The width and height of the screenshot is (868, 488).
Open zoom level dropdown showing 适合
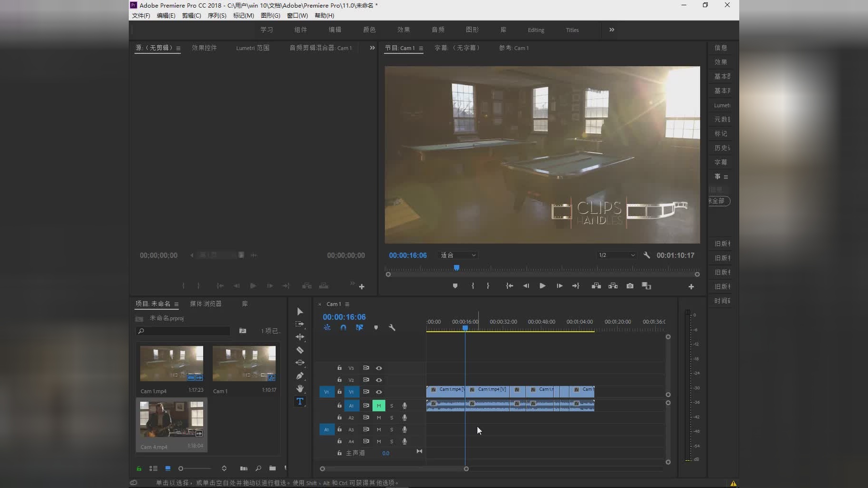point(458,255)
